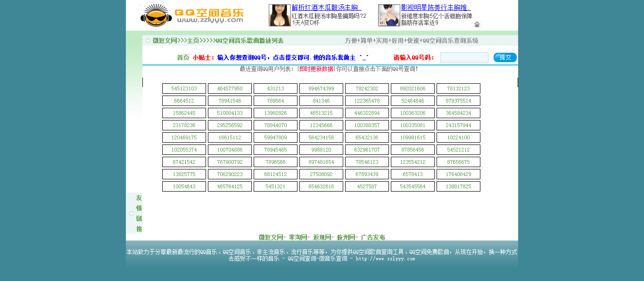Click the 胶州网 footer link
This screenshot has width=644, height=281.
pyautogui.click(x=347, y=237)
